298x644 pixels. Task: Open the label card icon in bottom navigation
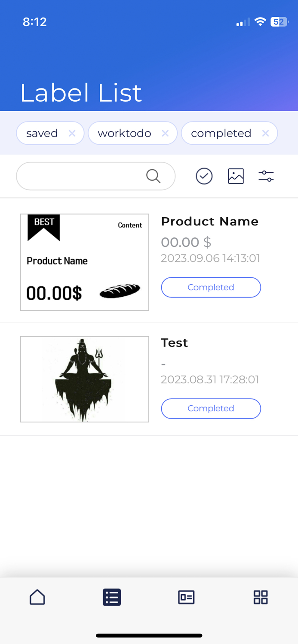click(186, 597)
